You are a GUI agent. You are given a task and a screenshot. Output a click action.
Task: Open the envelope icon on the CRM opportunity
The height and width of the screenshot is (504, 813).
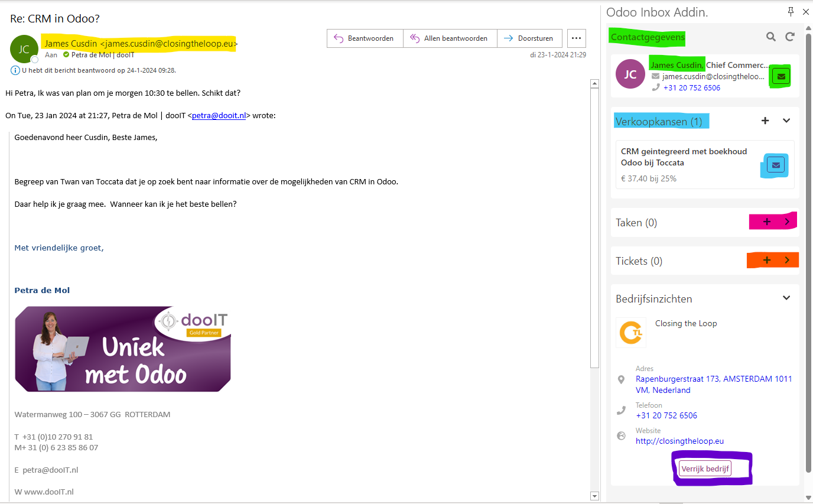[x=774, y=165]
